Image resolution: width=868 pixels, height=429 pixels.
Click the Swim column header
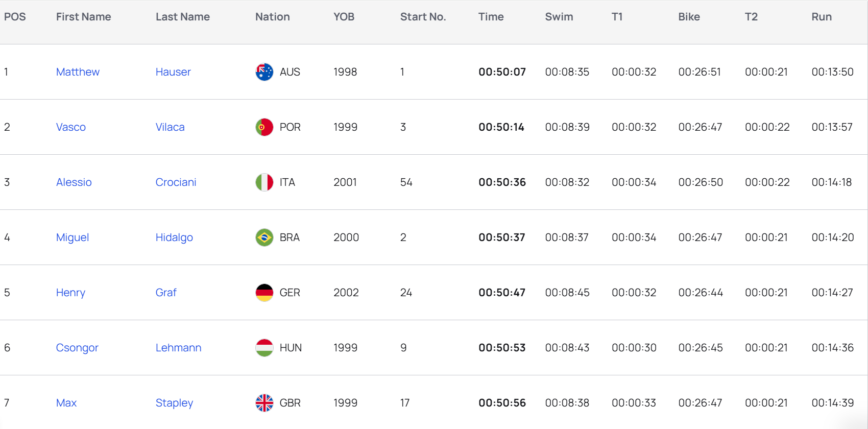click(x=559, y=17)
